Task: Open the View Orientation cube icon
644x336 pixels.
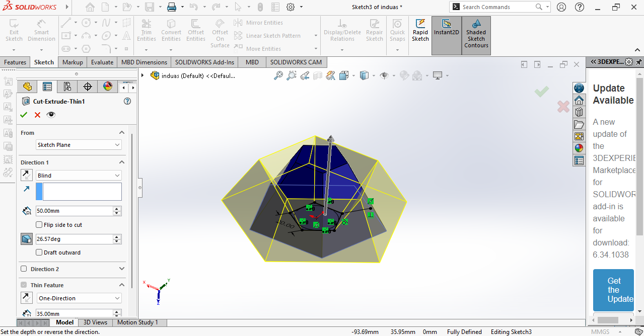Action: pyautogui.click(x=344, y=75)
